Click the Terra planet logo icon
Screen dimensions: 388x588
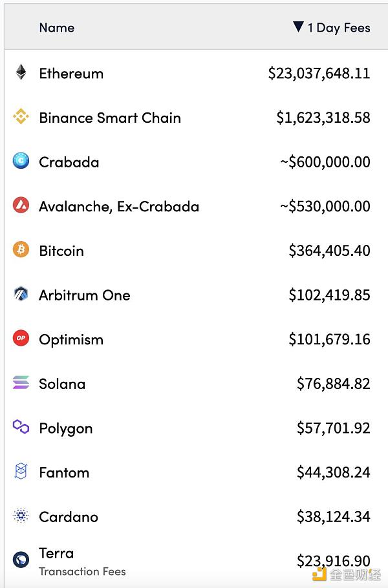coord(21,560)
